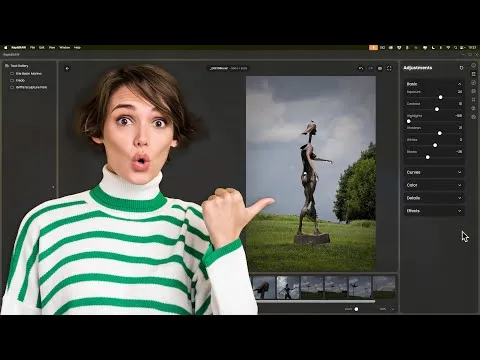Image resolution: width=480 pixels, height=360 pixels.
Task: Select the last filmstrip thumbnail
Action: click(384, 287)
